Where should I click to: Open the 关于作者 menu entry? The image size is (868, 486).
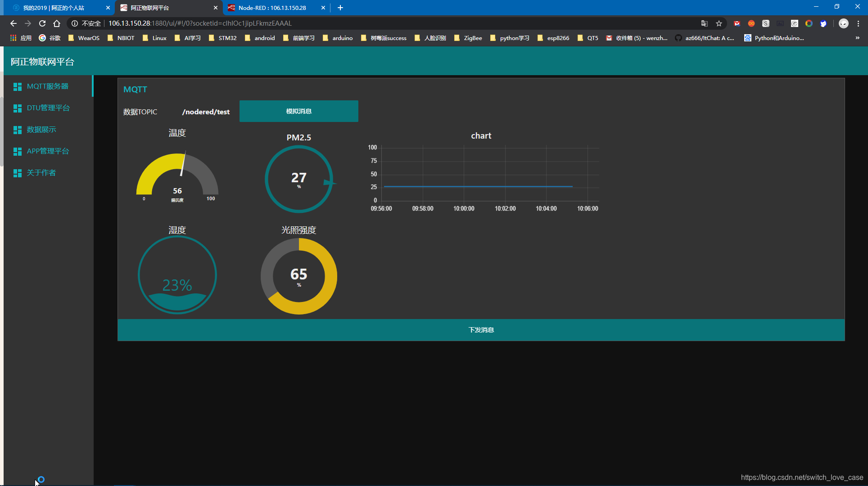point(41,173)
